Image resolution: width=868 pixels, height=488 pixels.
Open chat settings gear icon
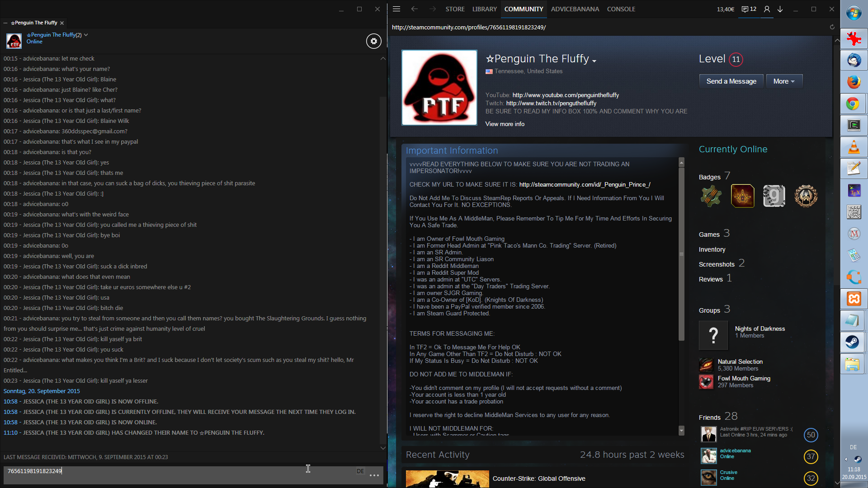373,41
